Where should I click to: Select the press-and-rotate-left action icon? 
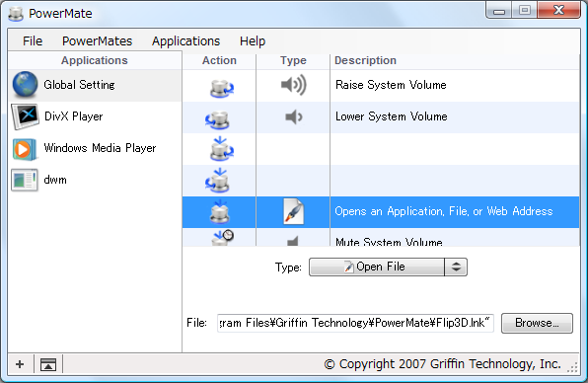click(217, 180)
